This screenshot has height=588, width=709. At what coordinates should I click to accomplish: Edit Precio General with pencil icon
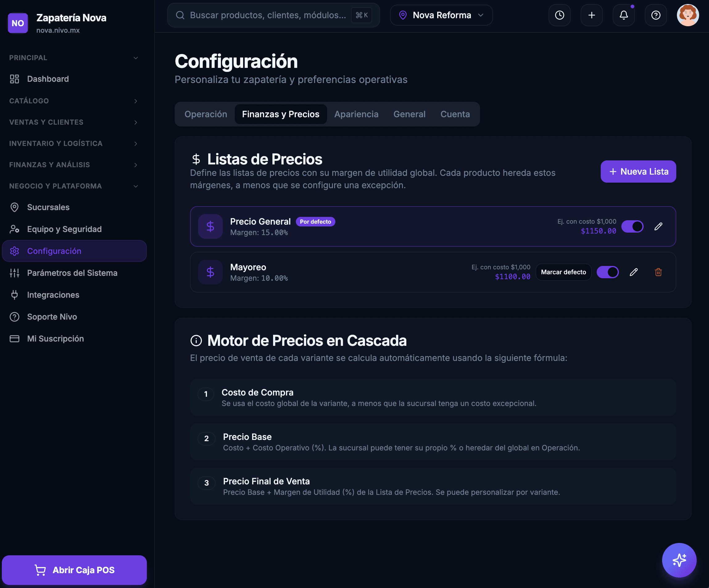click(658, 226)
